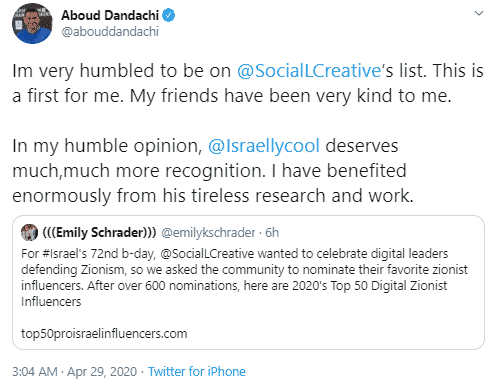The width and height of the screenshot is (493, 389).
Task: Open the #Israel's hashtag in quoted tweet
Action: coord(65,254)
